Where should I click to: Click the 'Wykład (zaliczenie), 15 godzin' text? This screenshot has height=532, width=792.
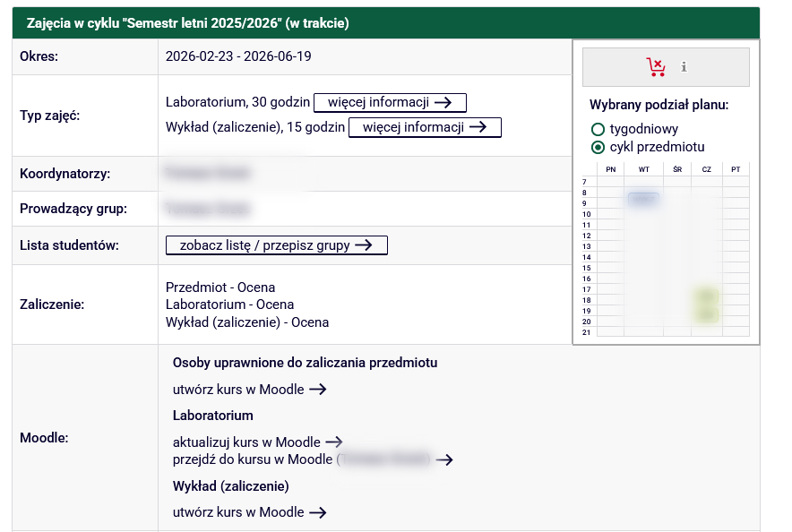[255, 127]
